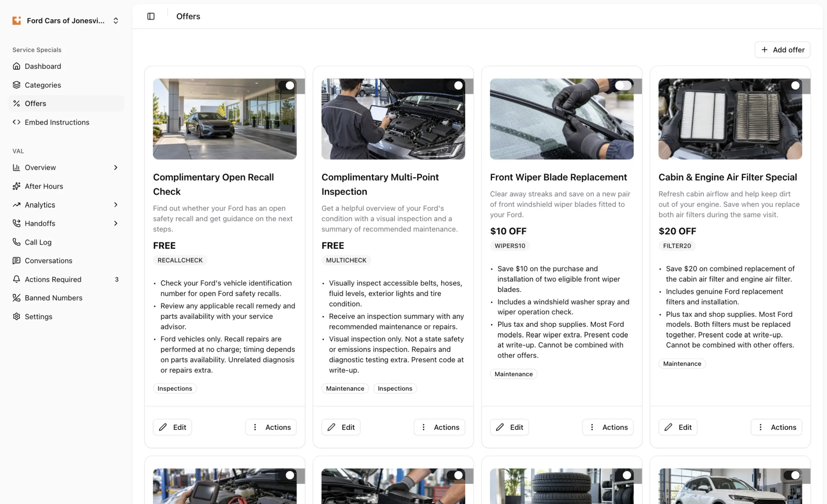Click the Settings gear icon
Image resolution: width=827 pixels, height=504 pixels.
pyautogui.click(x=17, y=316)
